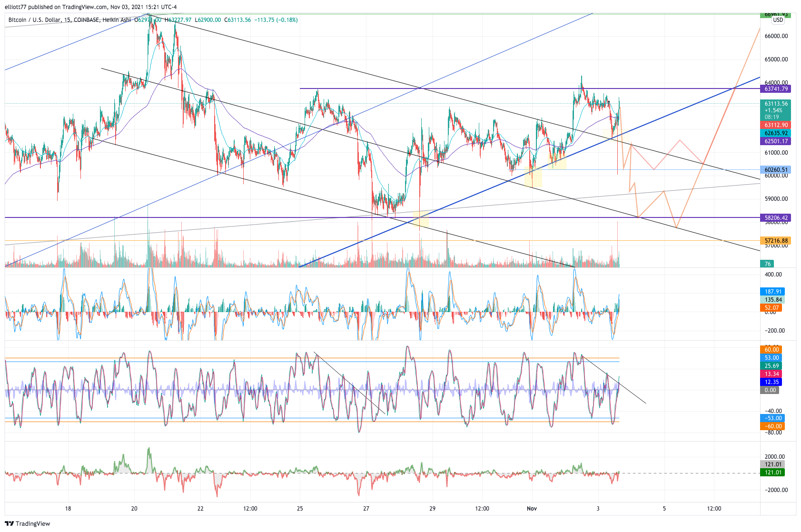Click the orange -60.00 oversold level label

772,426
